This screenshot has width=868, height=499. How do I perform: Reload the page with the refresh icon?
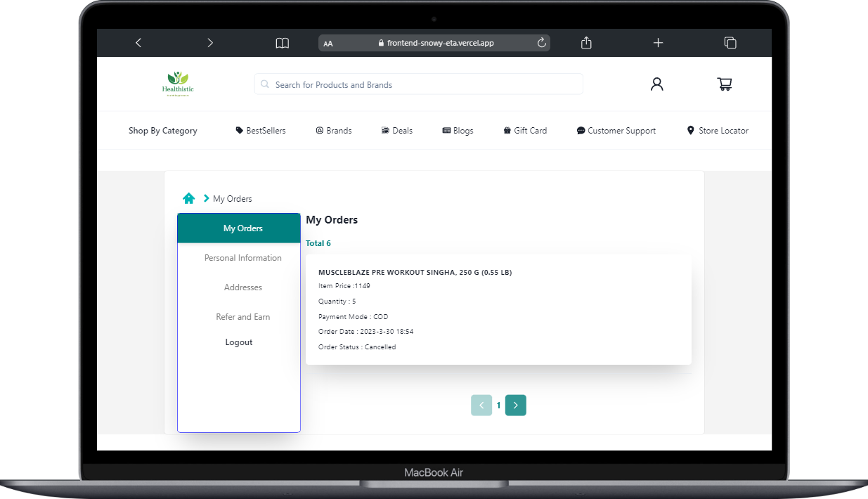point(541,43)
